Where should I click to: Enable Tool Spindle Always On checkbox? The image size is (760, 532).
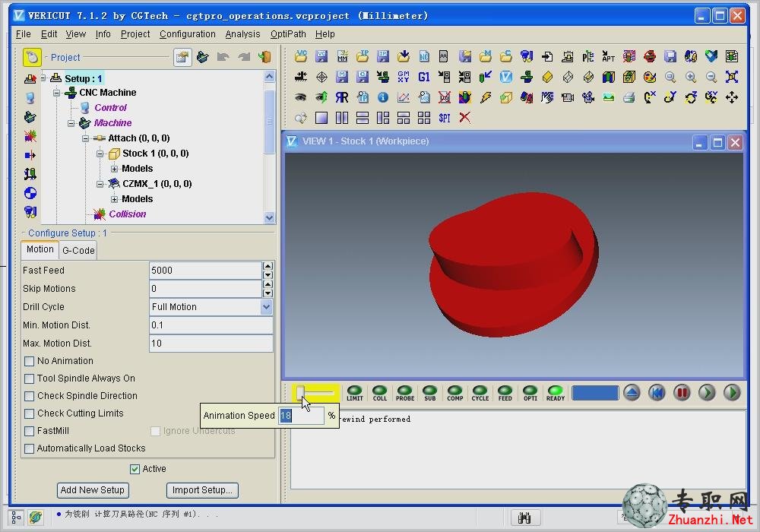(29, 378)
